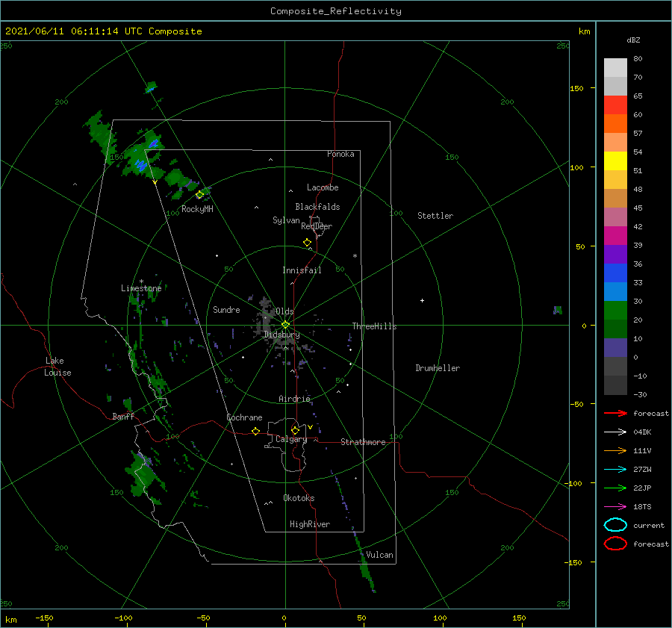Click the Calgary city label
Screen dimensions: 672x628
pos(291,439)
